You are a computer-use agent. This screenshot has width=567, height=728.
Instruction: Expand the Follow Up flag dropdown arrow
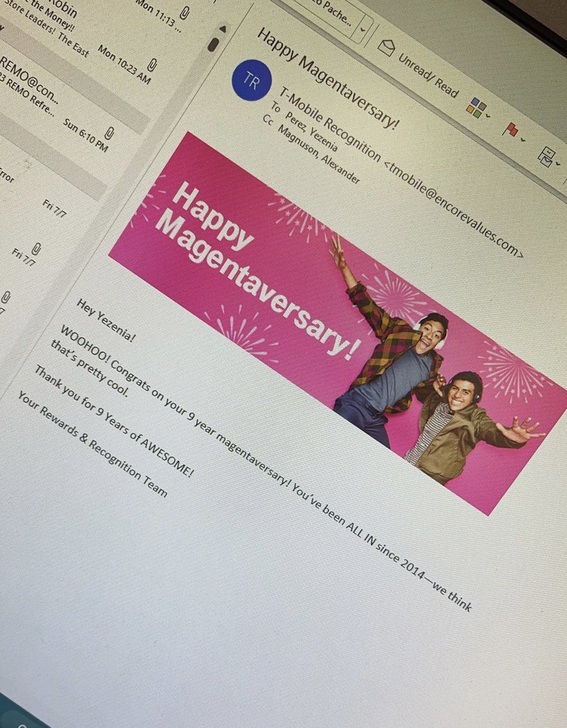[522, 139]
